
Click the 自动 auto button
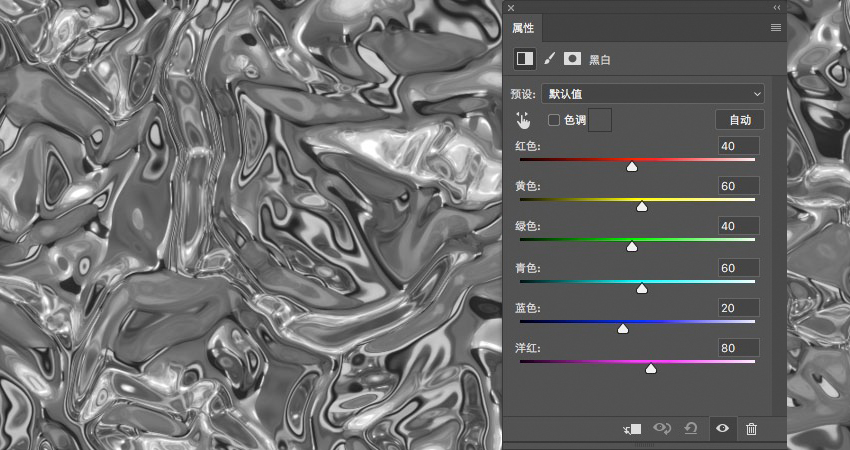pos(740,120)
